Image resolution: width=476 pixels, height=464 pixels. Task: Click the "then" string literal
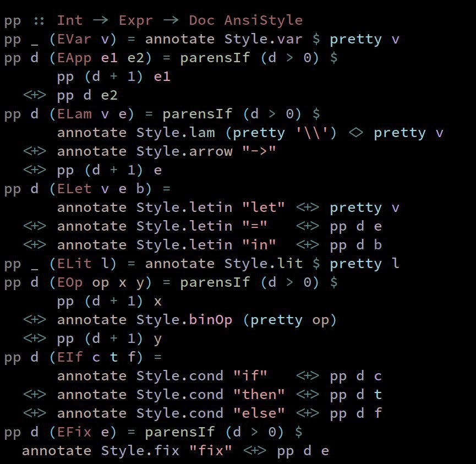259,395
